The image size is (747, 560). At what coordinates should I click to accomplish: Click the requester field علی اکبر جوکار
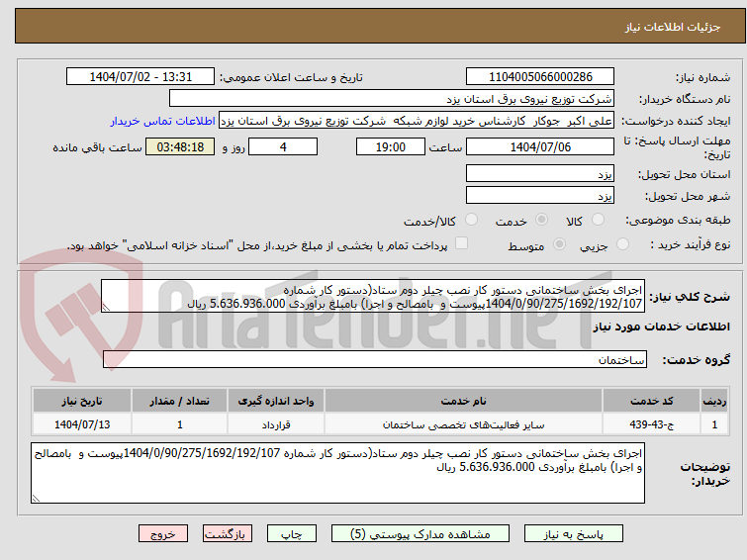[417, 121]
